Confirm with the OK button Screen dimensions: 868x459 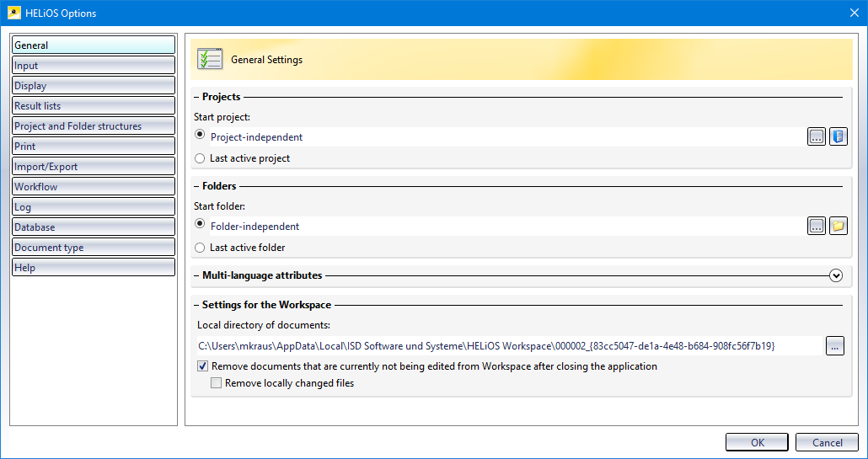pyautogui.click(x=758, y=442)
